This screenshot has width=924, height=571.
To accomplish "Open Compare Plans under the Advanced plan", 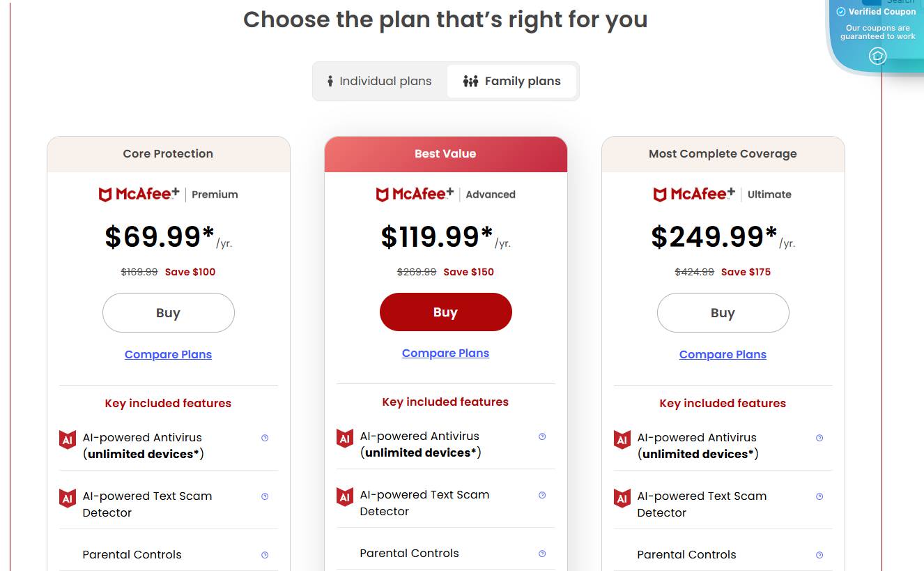I will click(x=445, y=353).
